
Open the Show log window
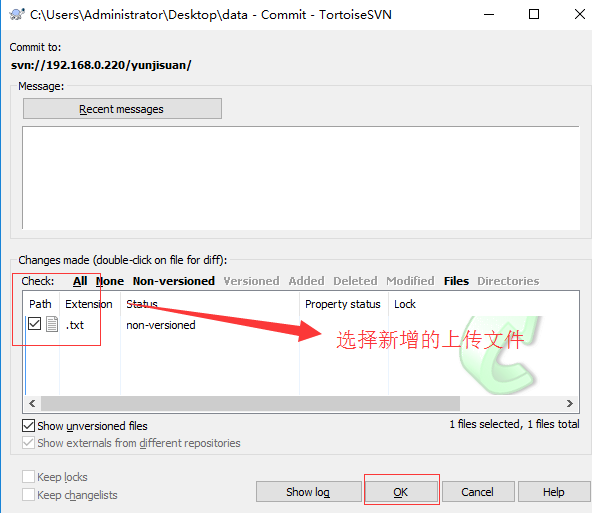coord(308,491)
